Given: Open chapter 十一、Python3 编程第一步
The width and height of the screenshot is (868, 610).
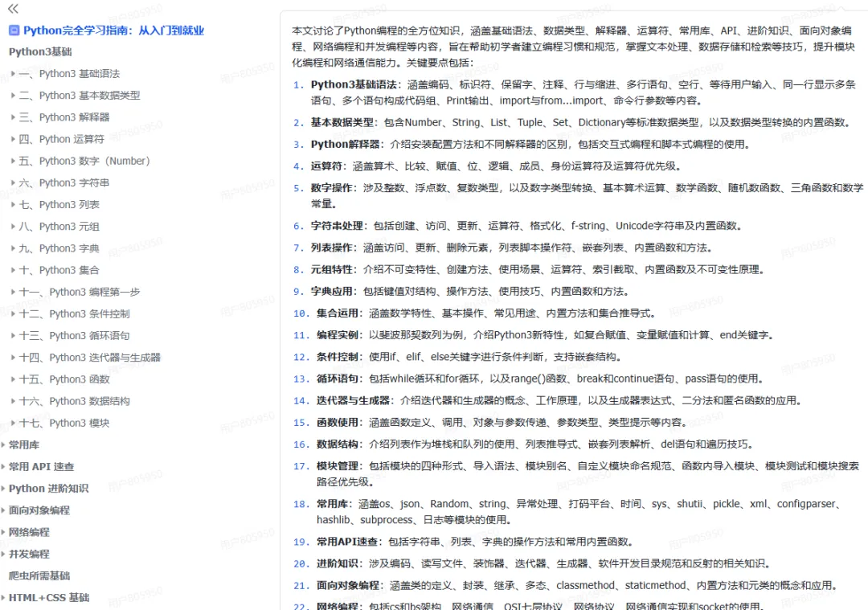Looking at the screenshot, I should pos(79,293).
